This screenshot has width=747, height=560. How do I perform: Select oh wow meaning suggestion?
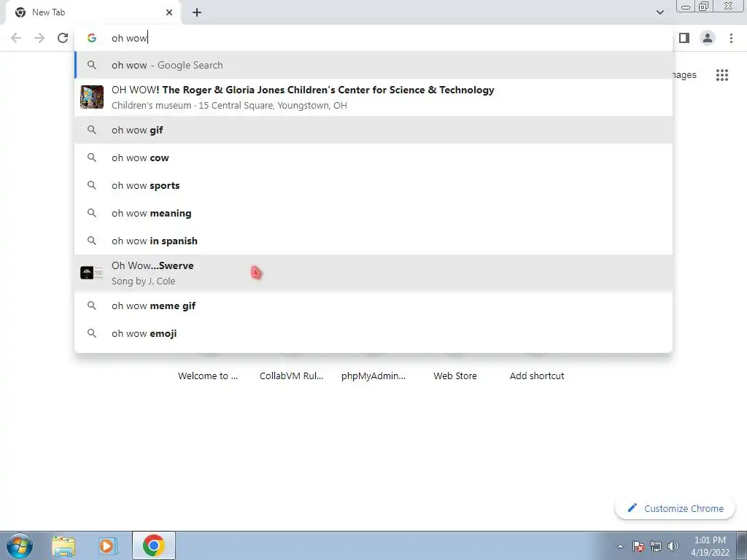click(x=373, y=213)
